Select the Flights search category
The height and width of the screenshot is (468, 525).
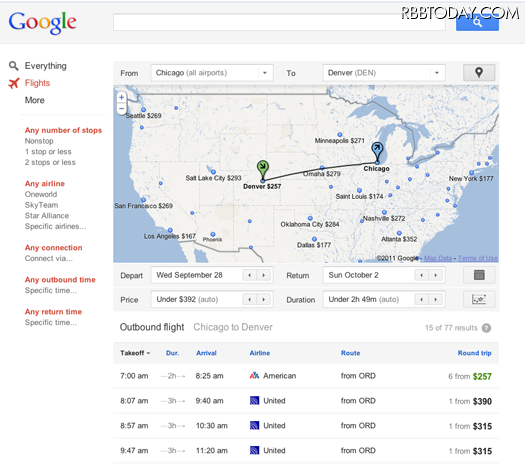[x=37, y=83]
